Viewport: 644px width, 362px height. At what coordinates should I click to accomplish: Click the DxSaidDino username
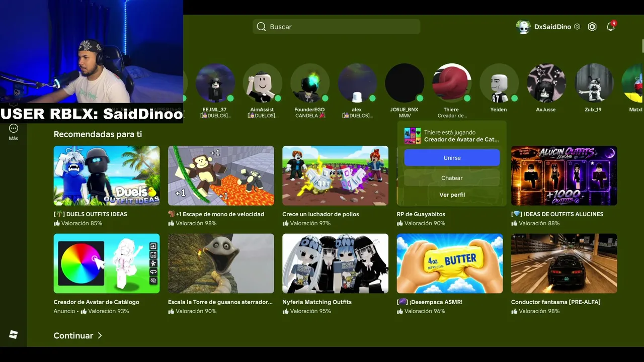pos(552,27)
